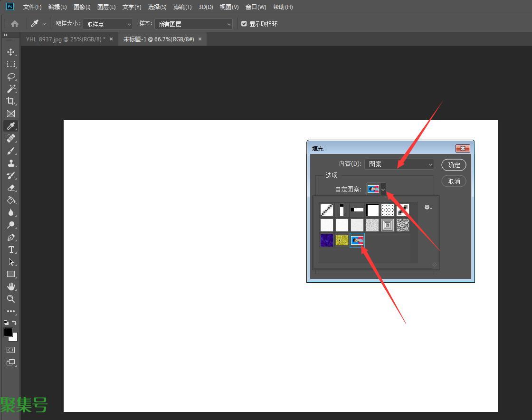Screen dimensions: 532x420
Task: Toggle the 显示取样环 checkbox
Action: (244, 24)
